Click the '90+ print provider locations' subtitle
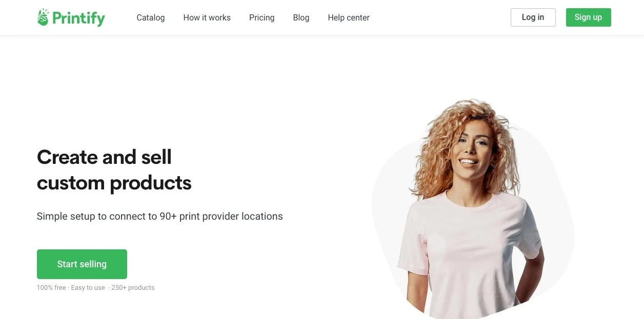 tap(221, 216)
